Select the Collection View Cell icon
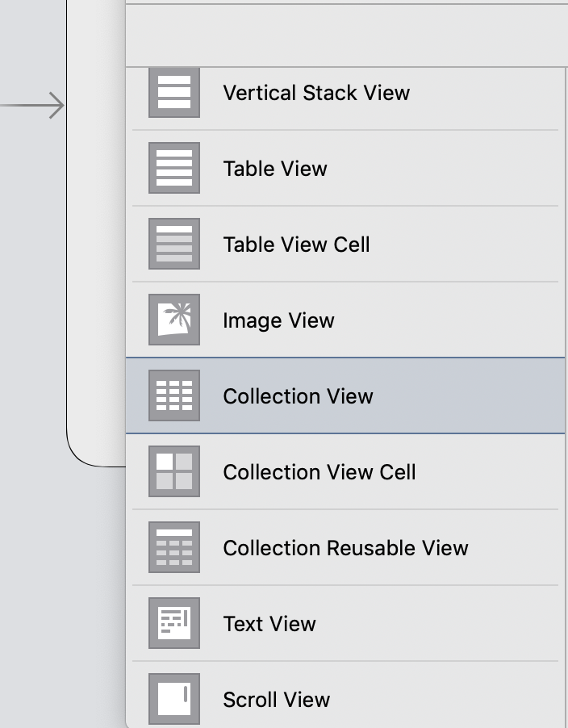Image resolution: width=568 pixels, height=728 pixels. tap(174, 471)
